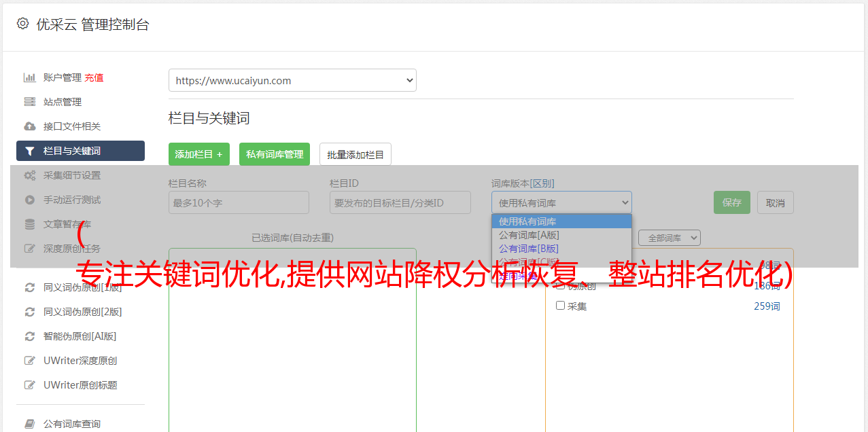Click the green 保存 button
This screenshot has width=868, height=432.
pos(732,202)
